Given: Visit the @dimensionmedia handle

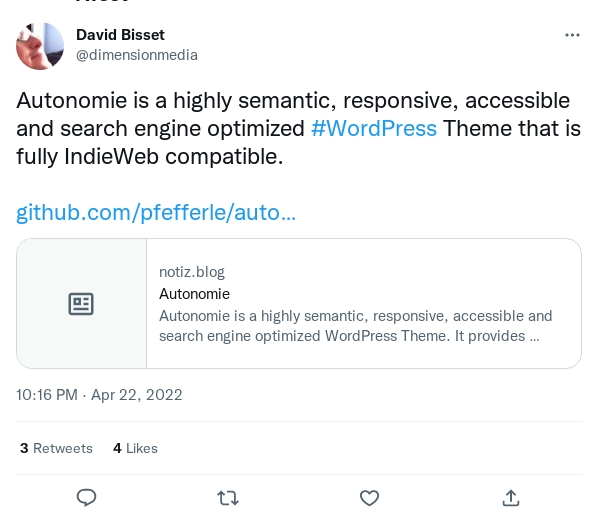Looking at the screenshot, I should tap(137, 55).
